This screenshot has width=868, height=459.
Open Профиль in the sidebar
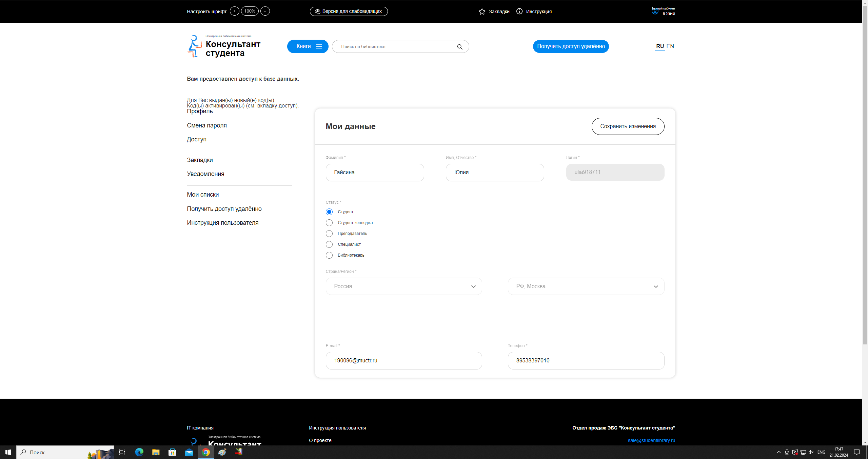point(200,111)
